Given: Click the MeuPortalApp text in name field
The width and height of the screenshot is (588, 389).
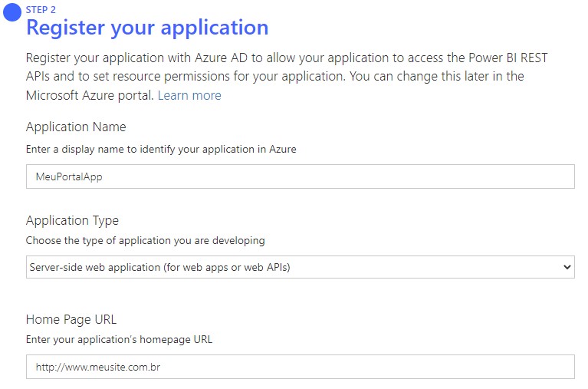Looking at the screenshot, I should coord(69,176).
